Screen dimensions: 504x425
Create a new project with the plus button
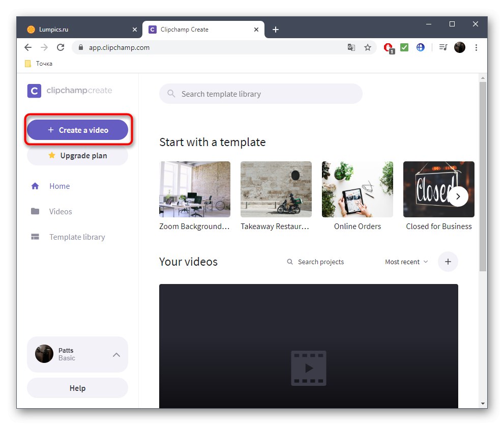(x=448, y=262)
